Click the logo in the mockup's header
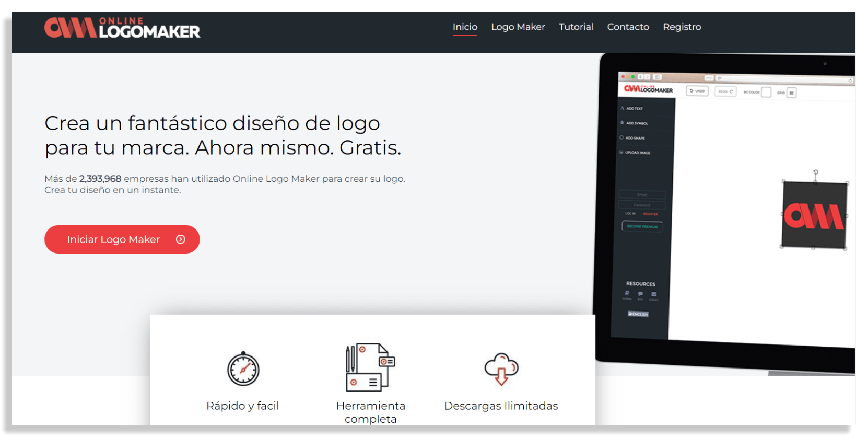This screenshot has height=437, width=868. click(x=649, y=89)
